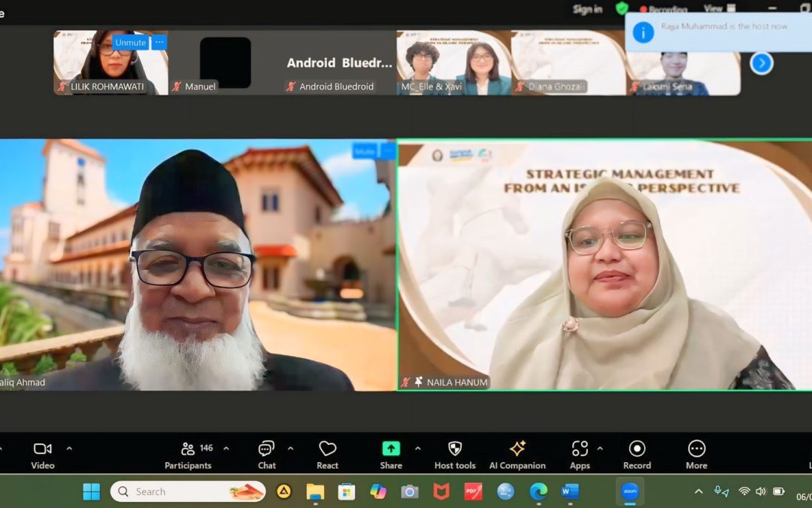
Task: Expand the Participants options caret
Action: click(226, 449)
